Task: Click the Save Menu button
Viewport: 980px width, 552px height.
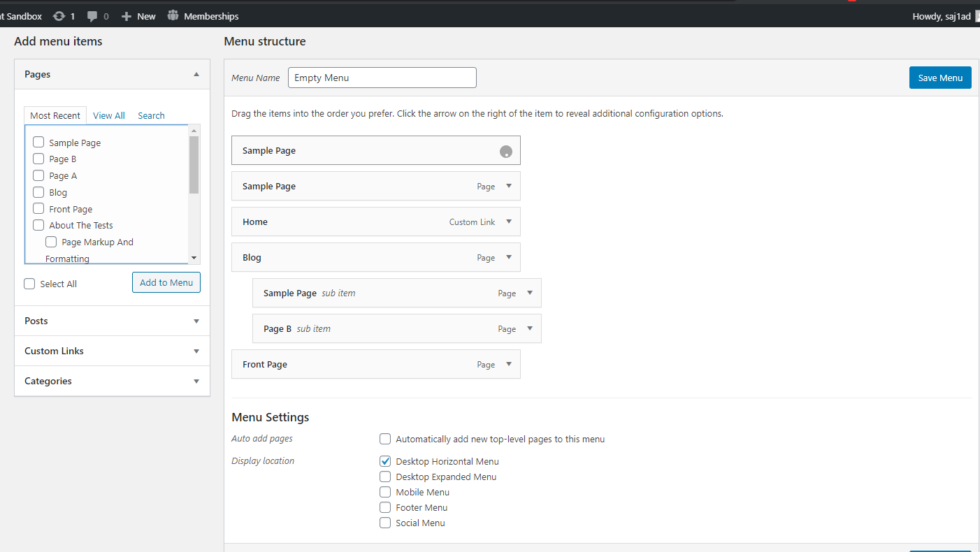Action: (940, 78)
